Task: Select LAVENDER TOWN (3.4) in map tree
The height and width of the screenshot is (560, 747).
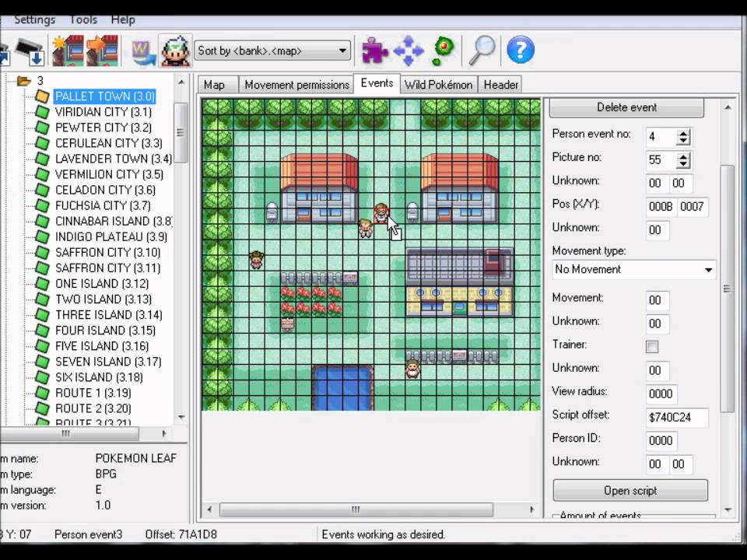Action: point(114,159)
